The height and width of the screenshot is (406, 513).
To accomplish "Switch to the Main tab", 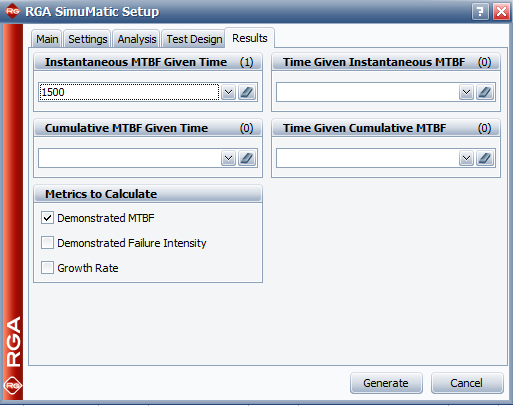I will (x=47, y=39).
